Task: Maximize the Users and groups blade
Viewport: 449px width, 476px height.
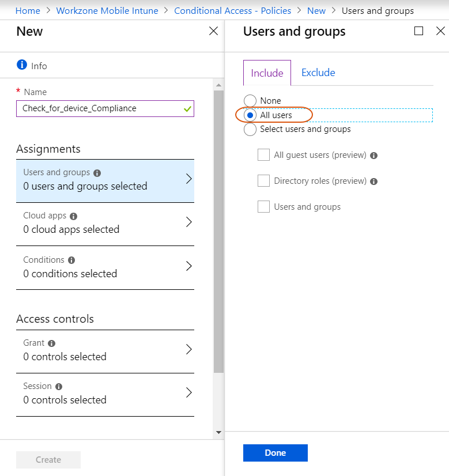Action: pyautogui.click(x=418, y=31)
